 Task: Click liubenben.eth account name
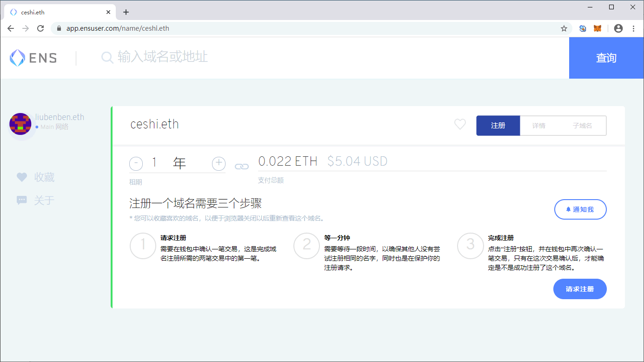click(60, 117)
